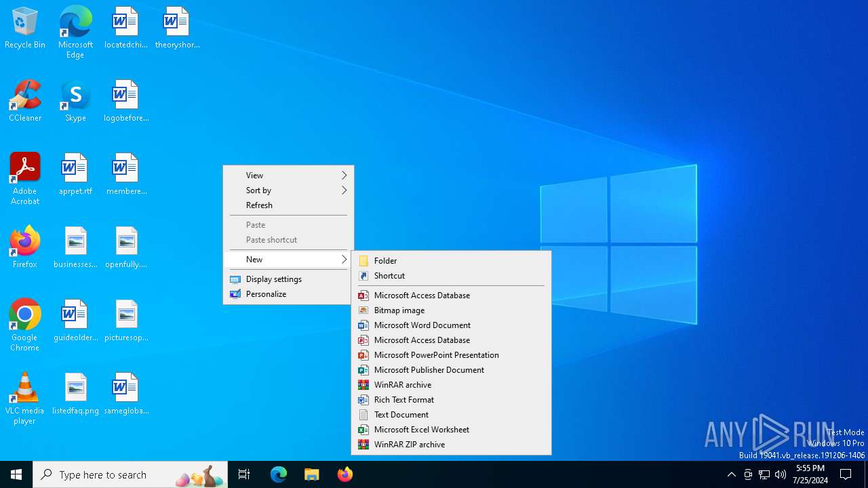This screenshot has width=868, height=488.
Task: Select the membere... Word document icon
Action: [x=125, y=175]
